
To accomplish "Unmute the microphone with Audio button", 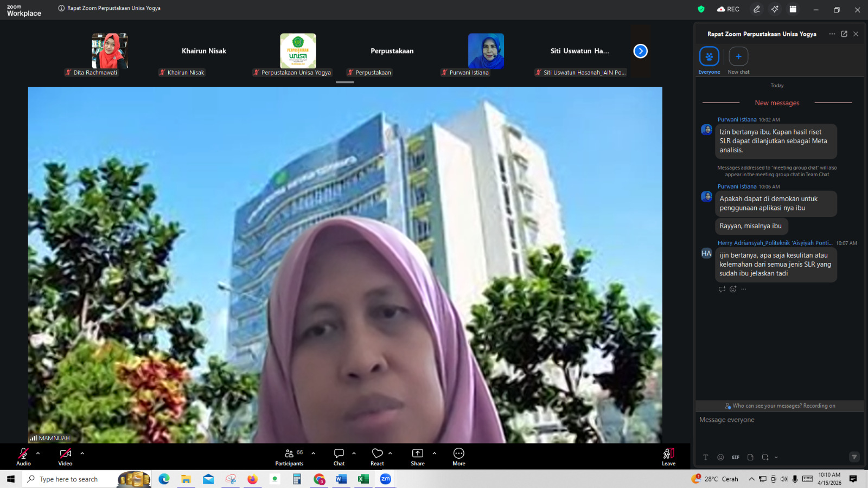I will pos(23,456).
